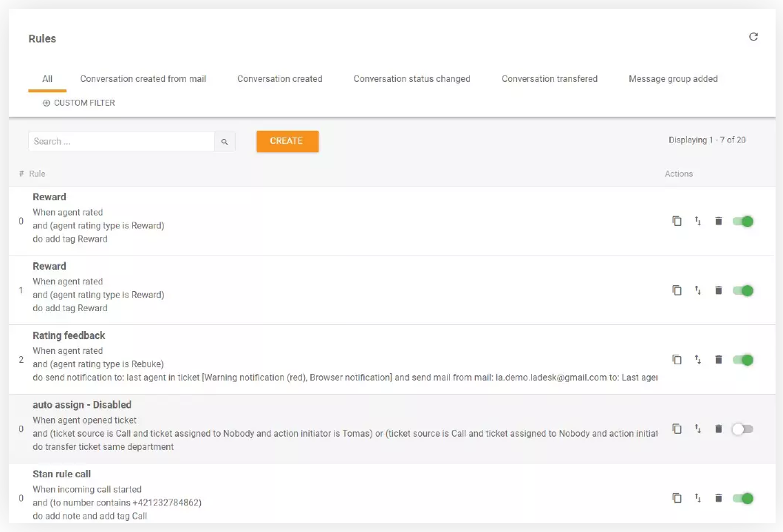Screen dimensions: 783x532
Task: Focus the Search rules field
Action: 121,141
